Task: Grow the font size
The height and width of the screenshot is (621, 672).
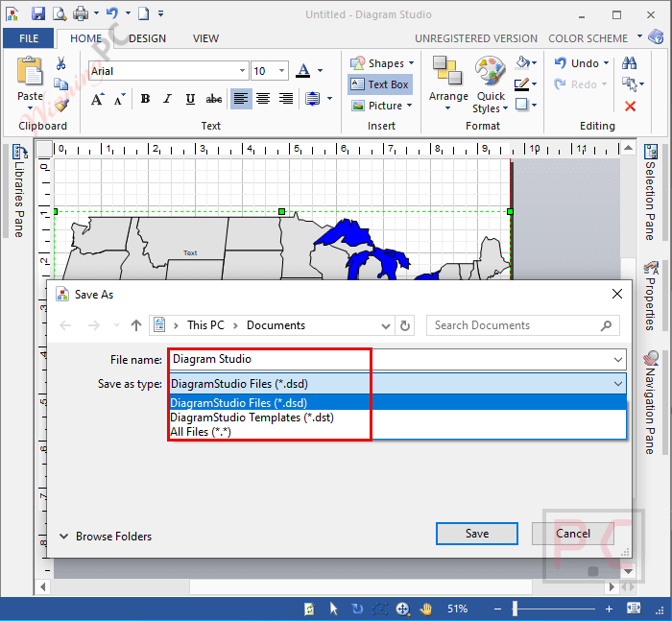Action: click(x=98, y=100)
